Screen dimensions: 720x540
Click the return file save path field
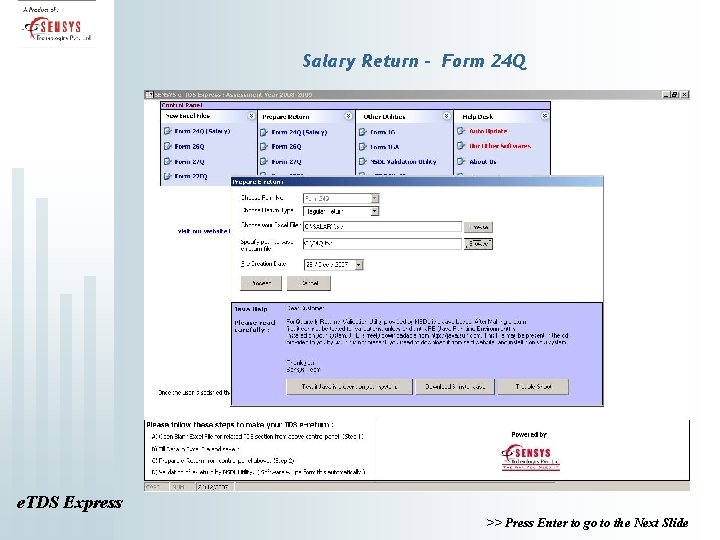click(x=382, y=243)
